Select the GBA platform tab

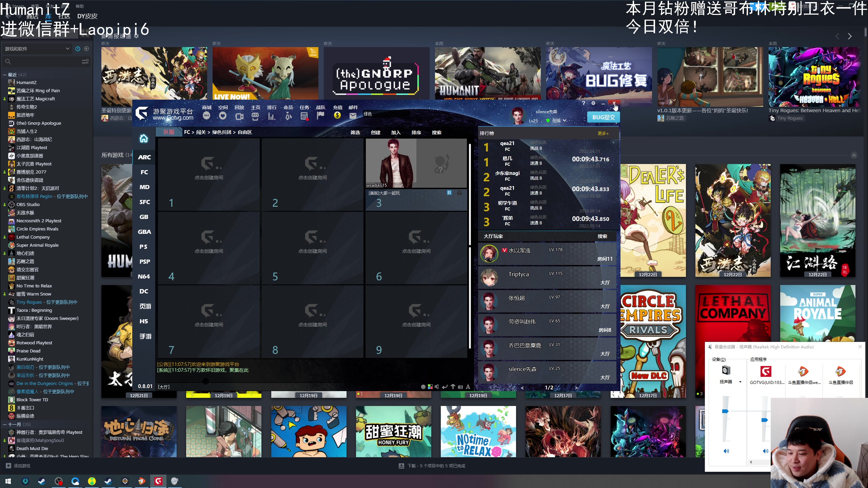[x=144, y=232]
